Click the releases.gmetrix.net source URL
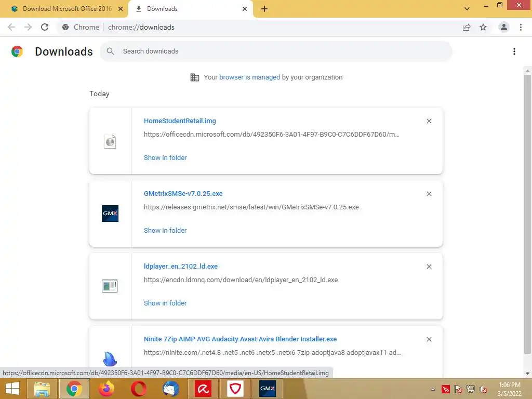532x399 pixels. 251,207
